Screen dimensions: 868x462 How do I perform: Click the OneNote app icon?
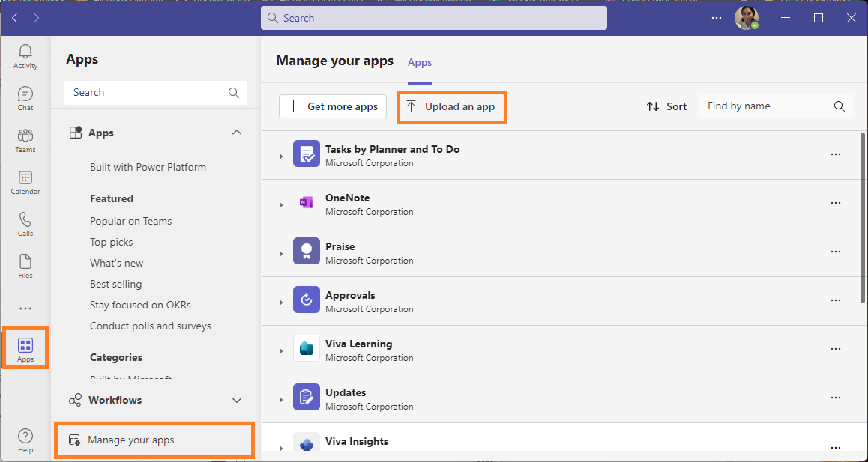[x=306, y=203]
